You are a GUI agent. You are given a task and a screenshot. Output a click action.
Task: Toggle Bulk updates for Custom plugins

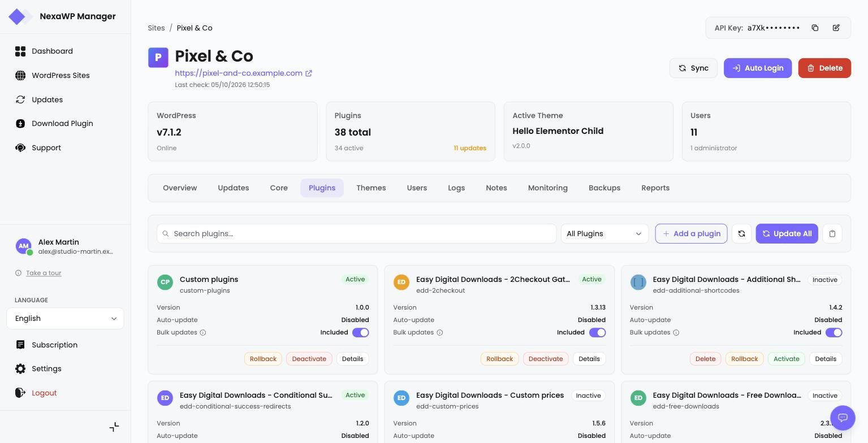361,333
